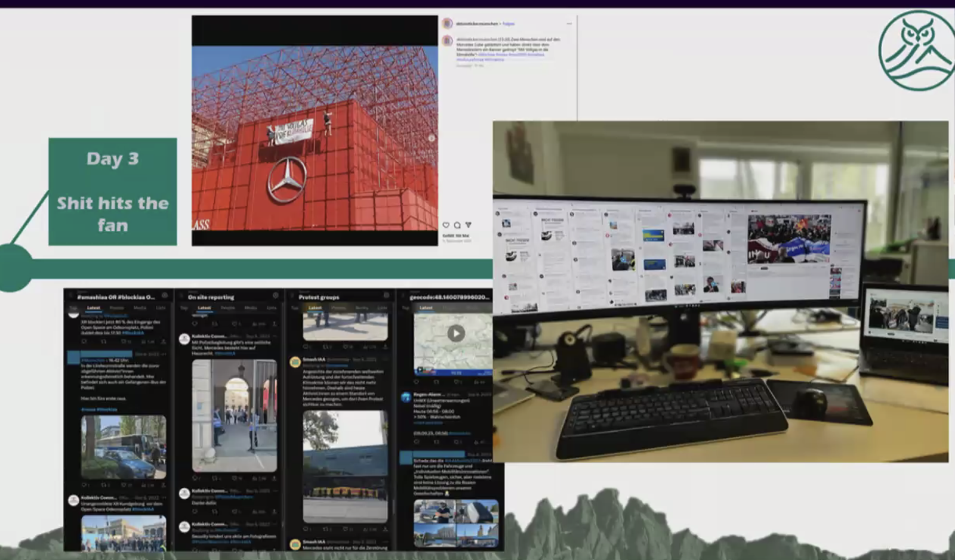Open the Lists tab in the #smashiaa column
The image size is (955, 560).
161,308
